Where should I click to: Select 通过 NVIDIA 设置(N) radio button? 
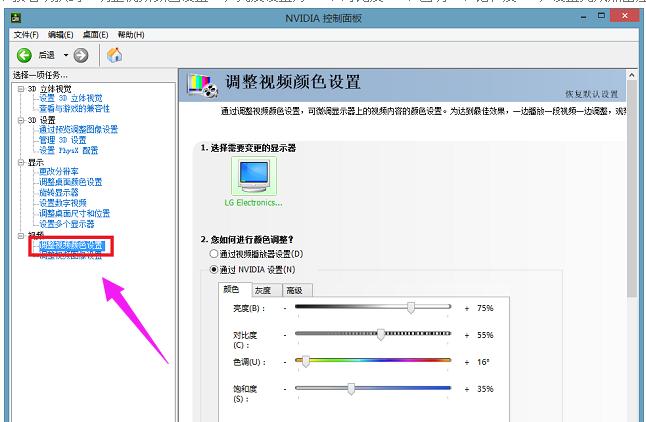(x=213, y=270)
